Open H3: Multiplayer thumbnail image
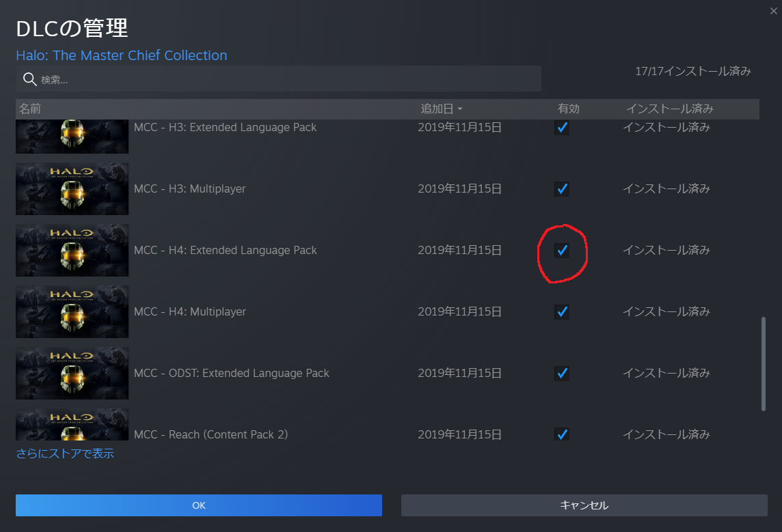782x532 pixels. point(72,188)
